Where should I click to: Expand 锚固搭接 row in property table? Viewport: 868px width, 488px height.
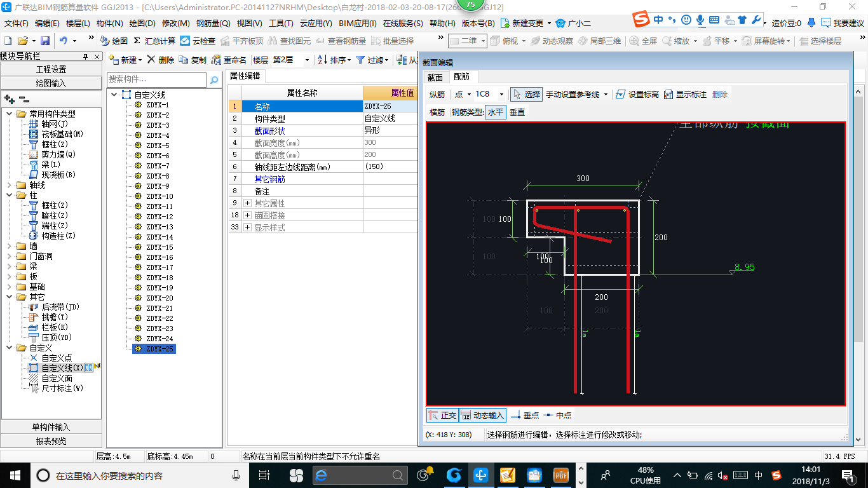248,215
